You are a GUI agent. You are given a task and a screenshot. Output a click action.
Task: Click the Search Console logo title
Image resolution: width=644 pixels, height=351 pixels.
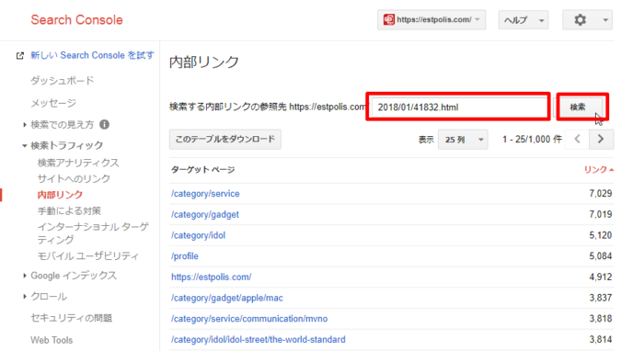pyautogui.click(x=76, y=19)
